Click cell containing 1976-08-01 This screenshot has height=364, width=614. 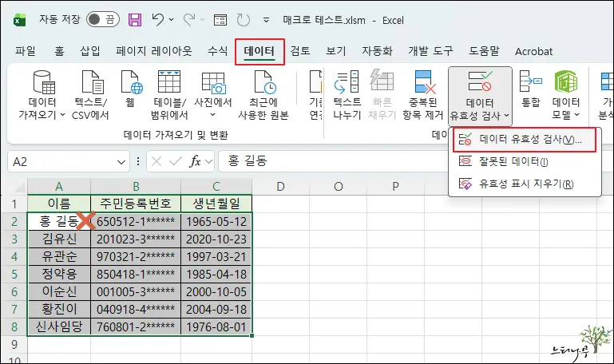click(x=216, y=326)
